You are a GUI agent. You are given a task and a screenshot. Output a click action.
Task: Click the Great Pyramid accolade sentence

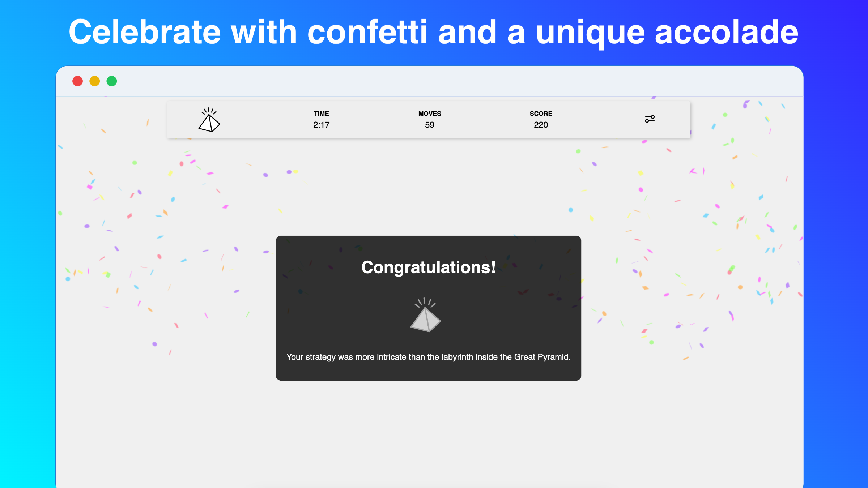click(429, 357)
